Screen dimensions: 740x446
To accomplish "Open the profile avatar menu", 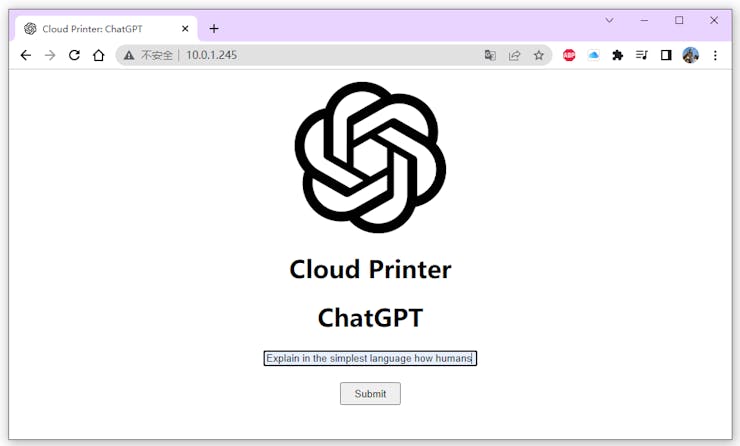I will (x=690, y=55).
